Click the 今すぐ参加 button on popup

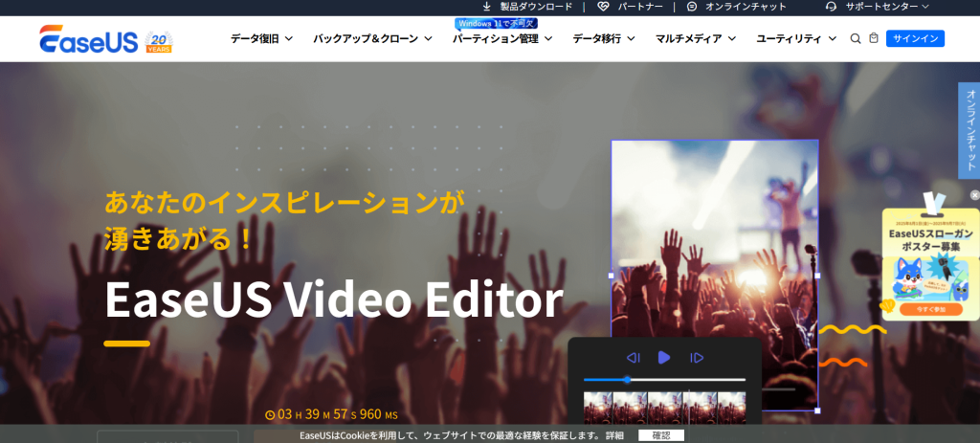click(x=930, y=309)
